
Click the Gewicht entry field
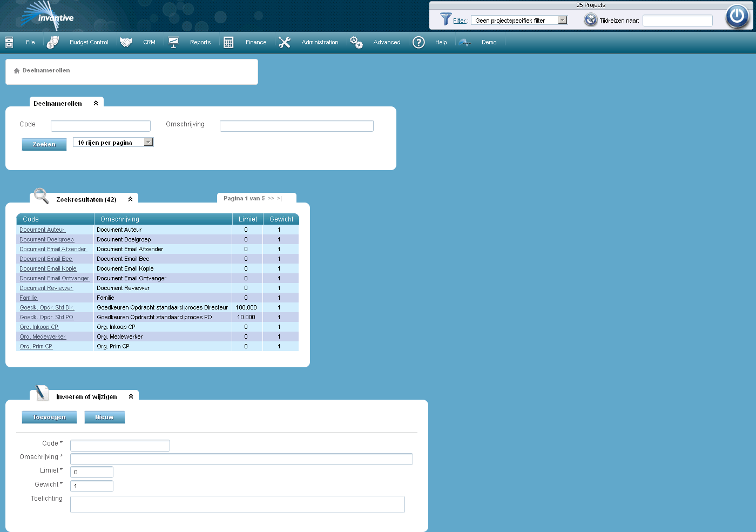click(x=92, y=486)
